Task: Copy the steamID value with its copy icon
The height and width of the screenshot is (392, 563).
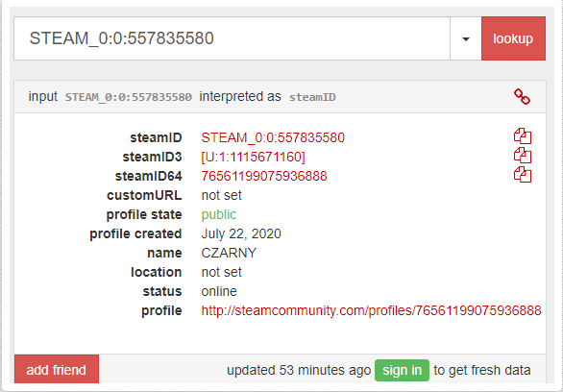Action: [523, 136]
